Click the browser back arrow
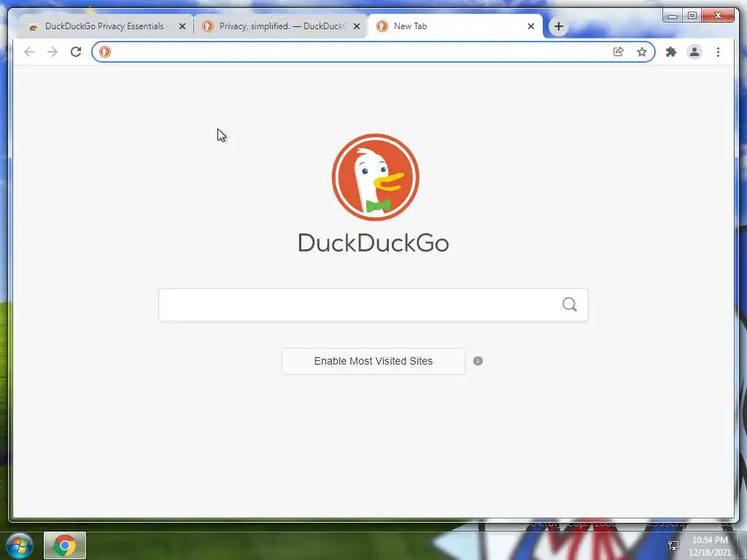The image size is (747, 560). 29,52
